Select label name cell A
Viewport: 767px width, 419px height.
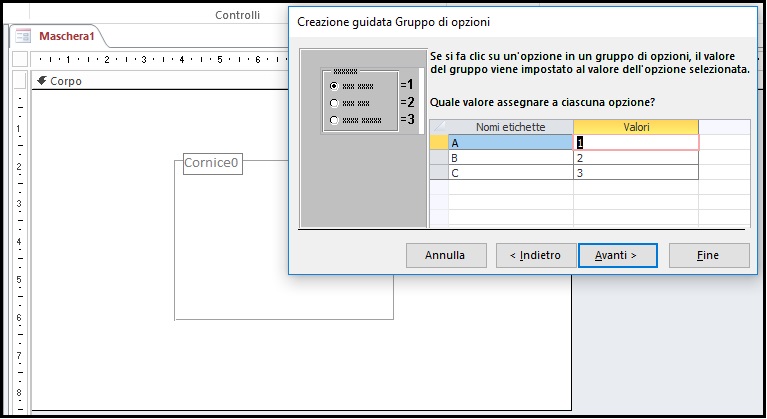point(511,143)
